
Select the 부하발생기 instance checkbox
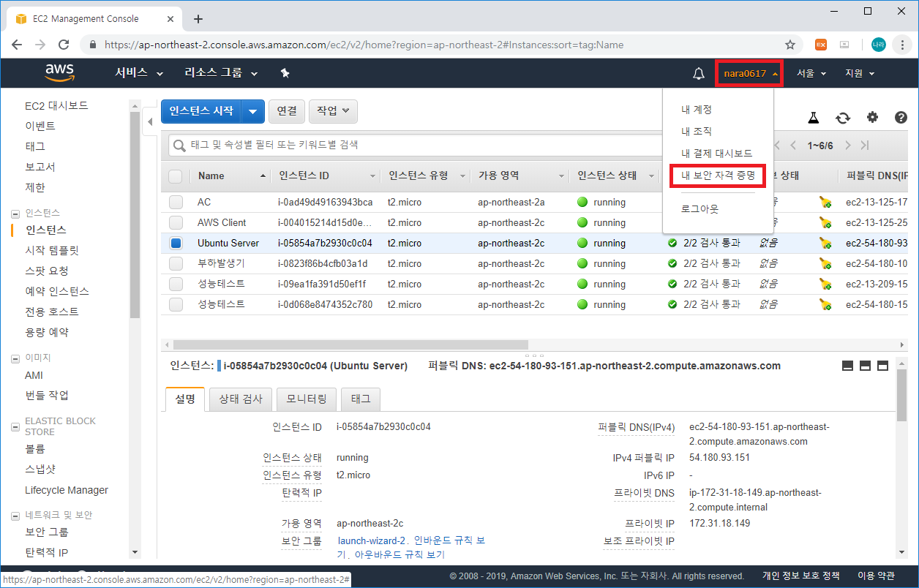(x=176, y=264)
